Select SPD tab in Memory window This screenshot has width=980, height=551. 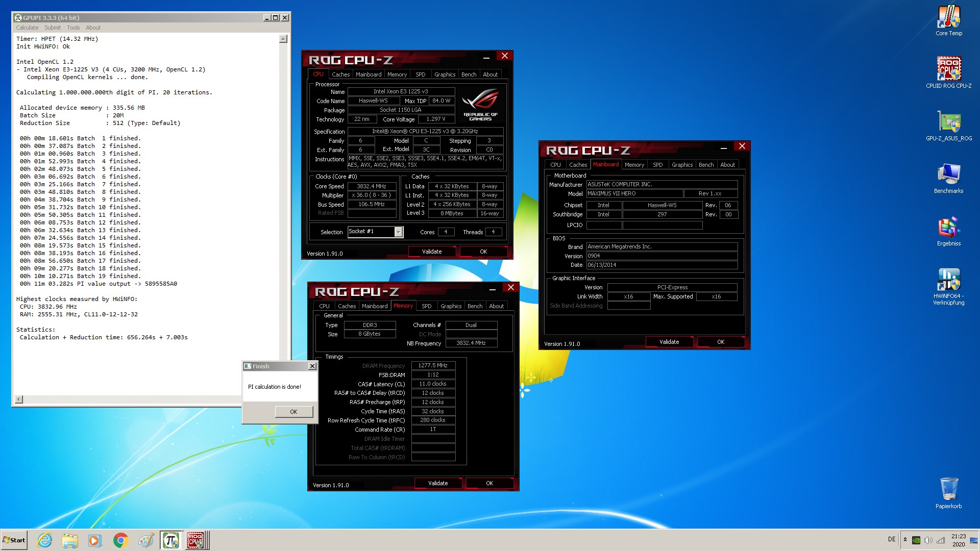coord(426,306)
